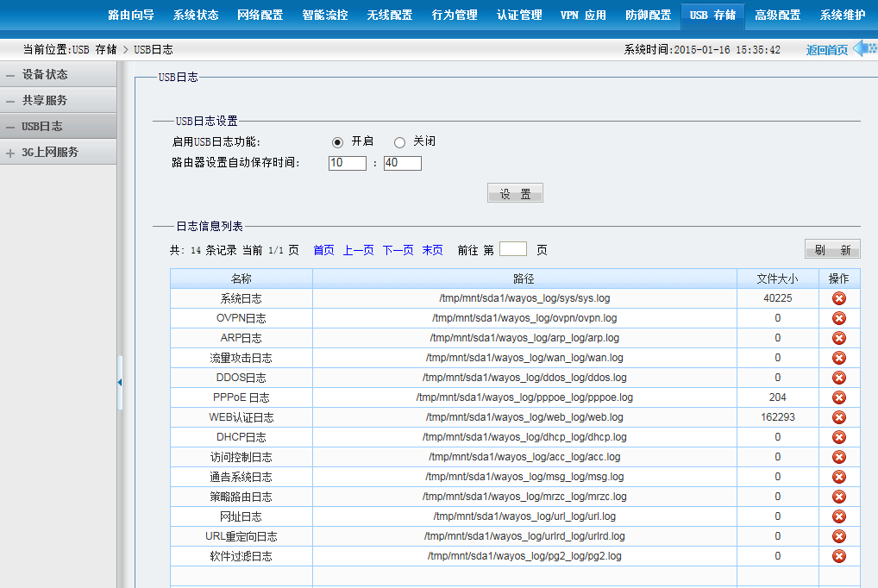Enable USB log with 开启 radio
Image resolution: width=878 pixels, height=588 pixels.
coord(338,142)
